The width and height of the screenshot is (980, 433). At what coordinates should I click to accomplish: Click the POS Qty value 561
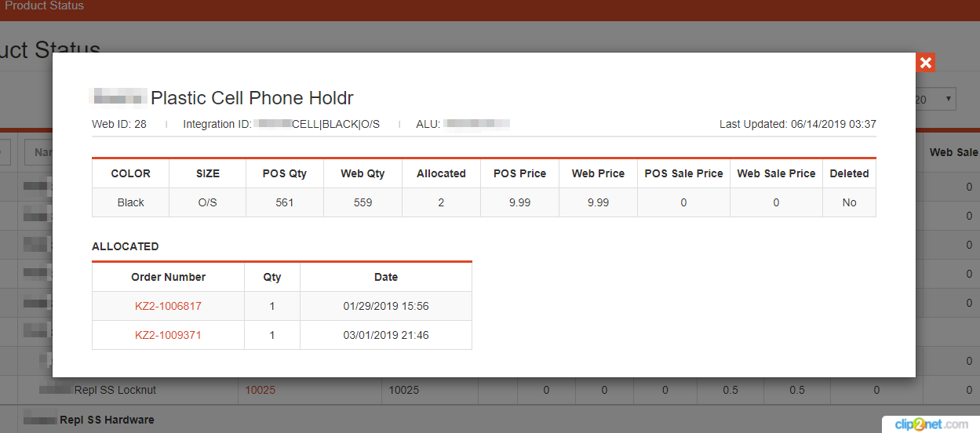pos(285,202)
